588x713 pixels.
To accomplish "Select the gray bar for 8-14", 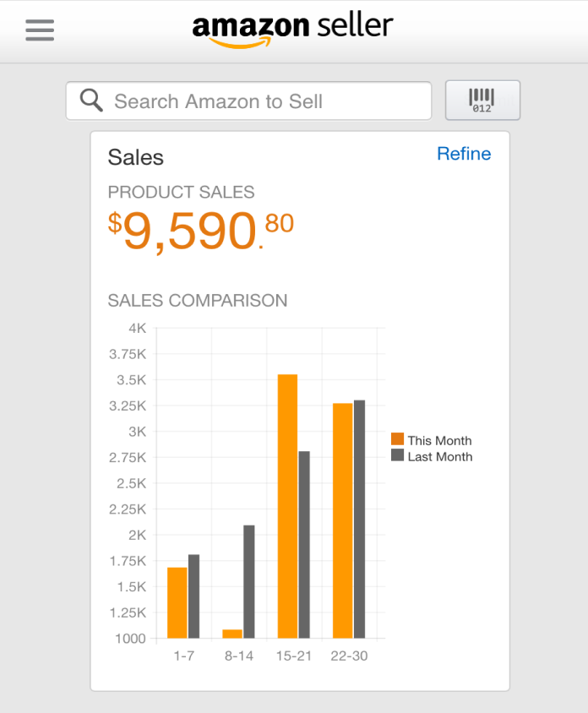I will click(248, 581).
